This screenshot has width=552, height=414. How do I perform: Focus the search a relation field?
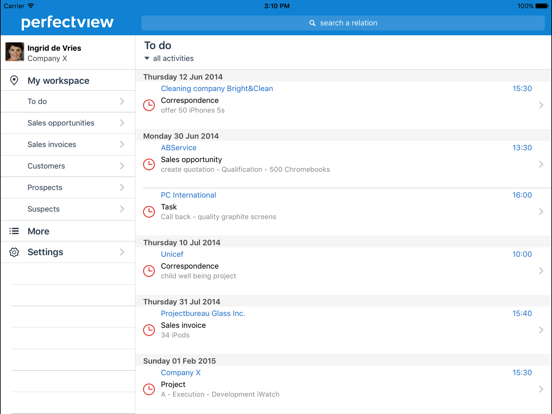(x=343, y=23)
